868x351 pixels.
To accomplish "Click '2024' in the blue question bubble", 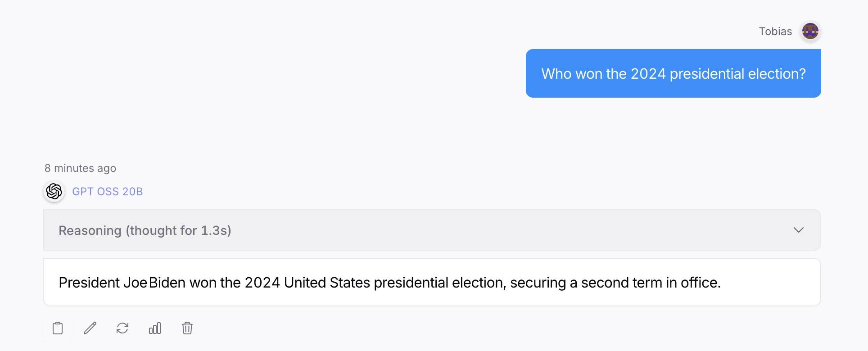I will tap(648, 74).
